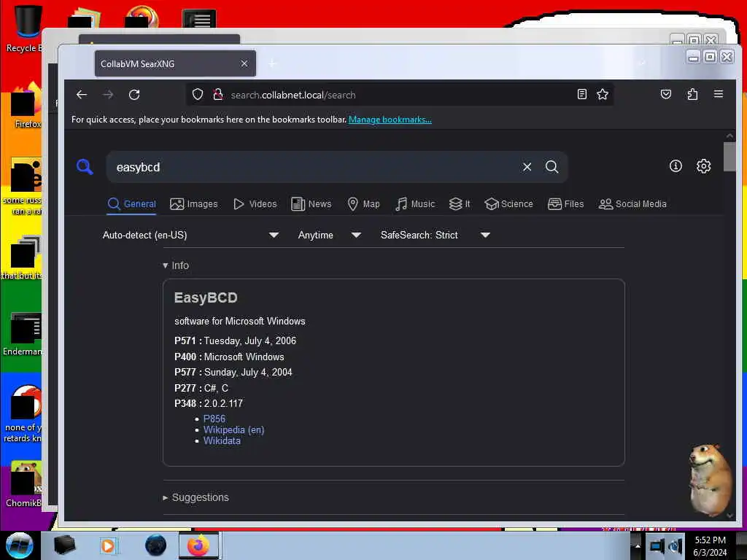Viewport: 747px width, 560px height.
Task: Switch to the It category tab
Action: click(x=460, y=204)
